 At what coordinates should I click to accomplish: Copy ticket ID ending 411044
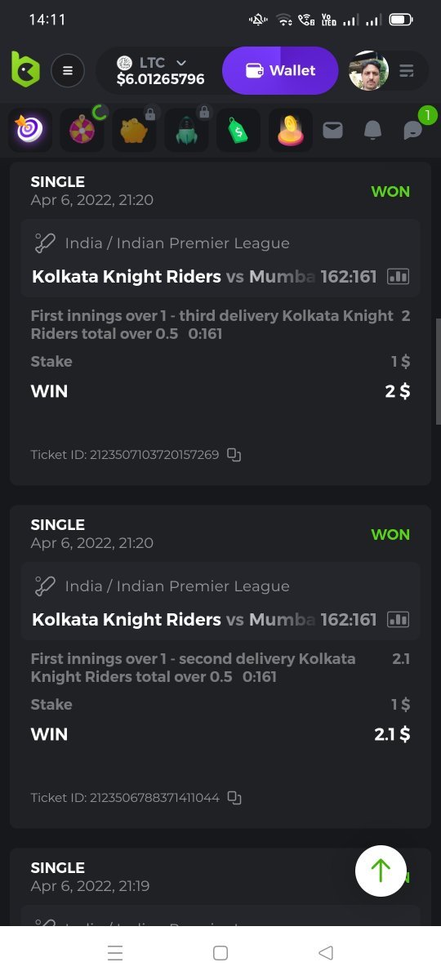(x=234, y=798)
